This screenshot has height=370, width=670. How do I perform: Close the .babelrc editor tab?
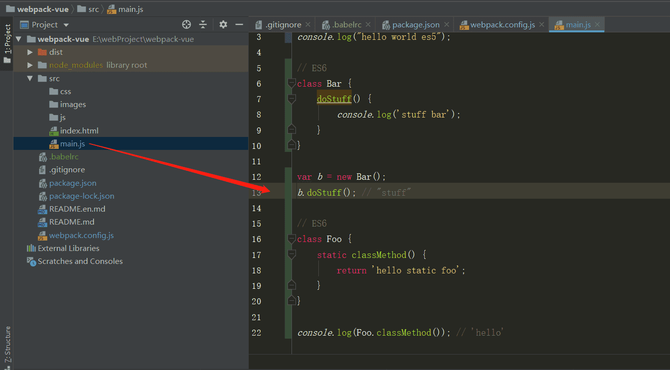point(368,25)
